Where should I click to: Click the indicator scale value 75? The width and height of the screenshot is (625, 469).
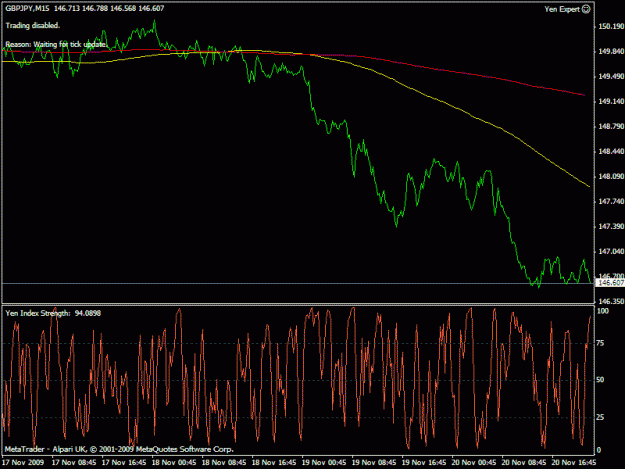[x=600, y=343]
